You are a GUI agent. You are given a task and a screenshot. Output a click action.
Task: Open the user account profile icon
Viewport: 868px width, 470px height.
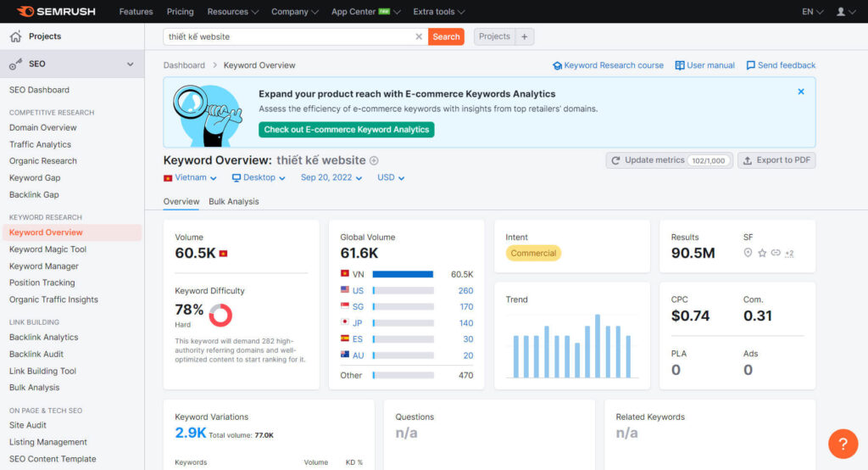click(845, 12)
